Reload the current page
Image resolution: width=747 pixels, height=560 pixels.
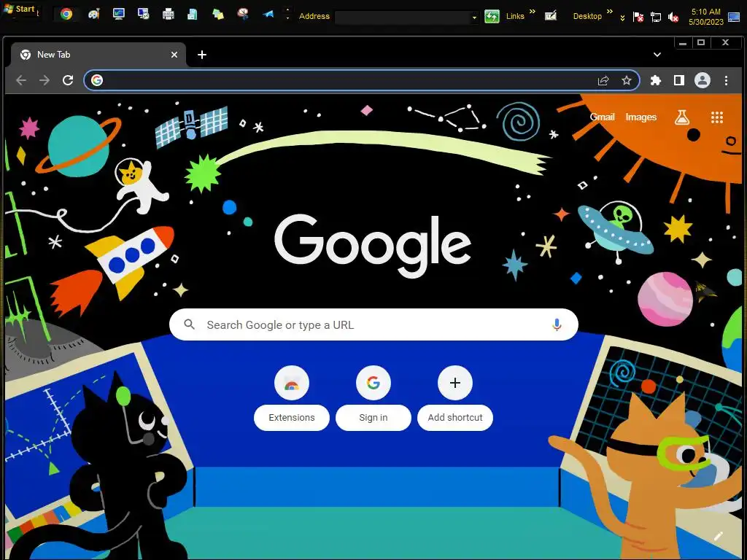[68, 80]
